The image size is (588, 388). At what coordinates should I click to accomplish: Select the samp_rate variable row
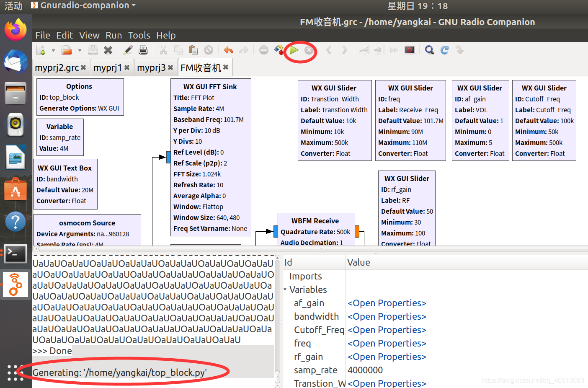coord(435,370)
